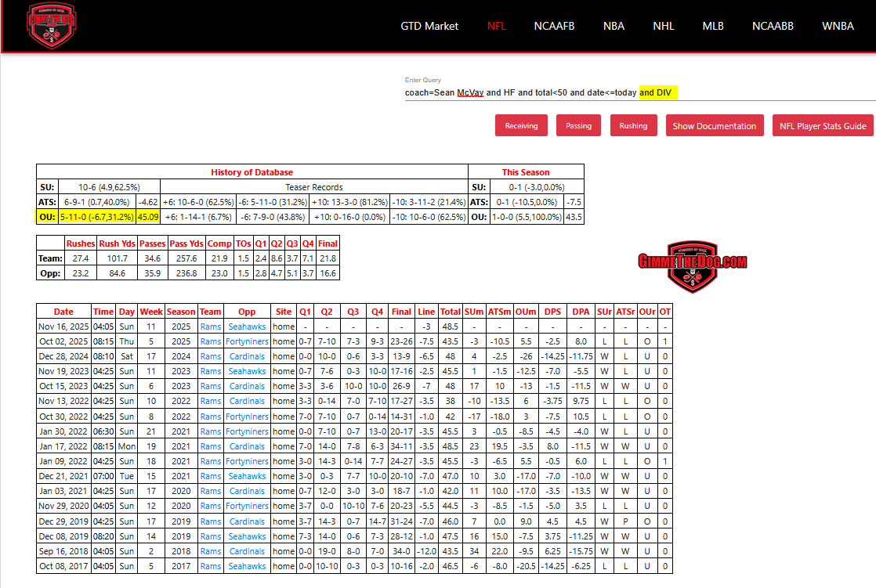Open Seahawks link in Oct 08, 2017 row
The width and height of the screenshot is (876, 588).
point(247,566)
